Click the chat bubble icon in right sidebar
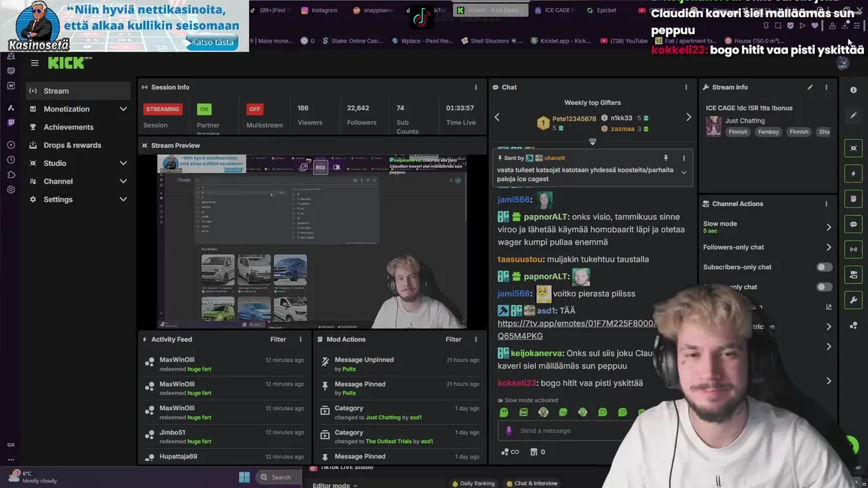The width and height of the screenshot is (868, 488). [x=853, y=224]
